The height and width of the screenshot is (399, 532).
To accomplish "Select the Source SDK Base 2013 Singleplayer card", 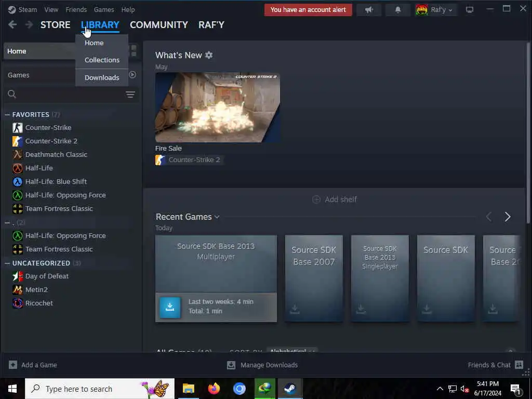I will pos(380,278).
